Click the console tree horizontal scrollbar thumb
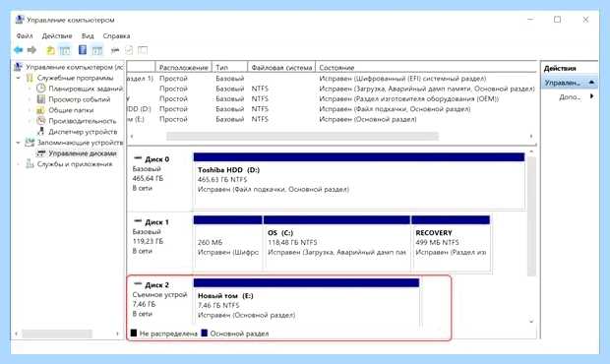Image resolution: width=610 pixels, height=364 pixels. (x=57, y=334)
